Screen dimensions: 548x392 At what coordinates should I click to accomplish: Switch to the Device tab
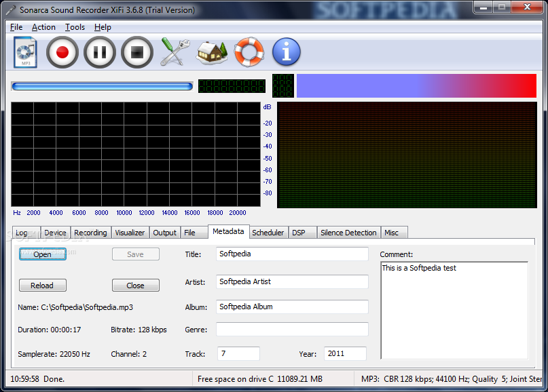click(x=55, y=233)
